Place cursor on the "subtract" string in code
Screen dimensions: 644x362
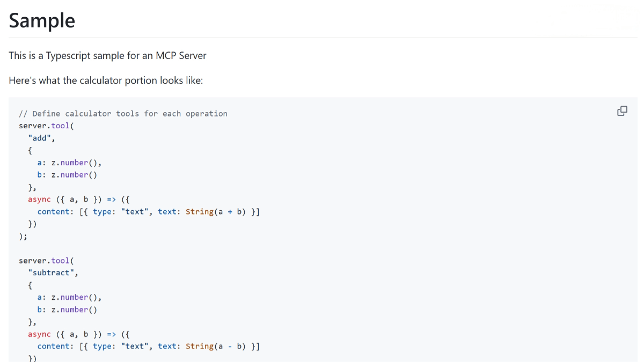(x=53, y=272)
